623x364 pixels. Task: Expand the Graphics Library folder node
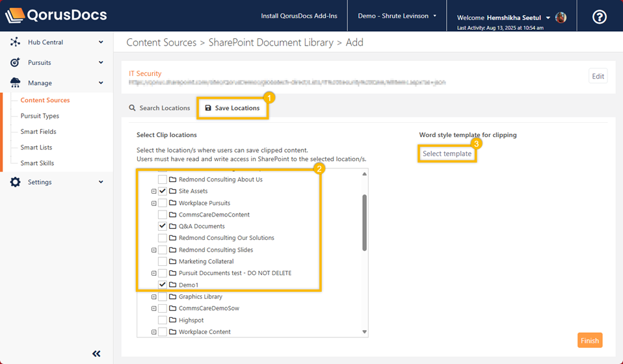154,297
